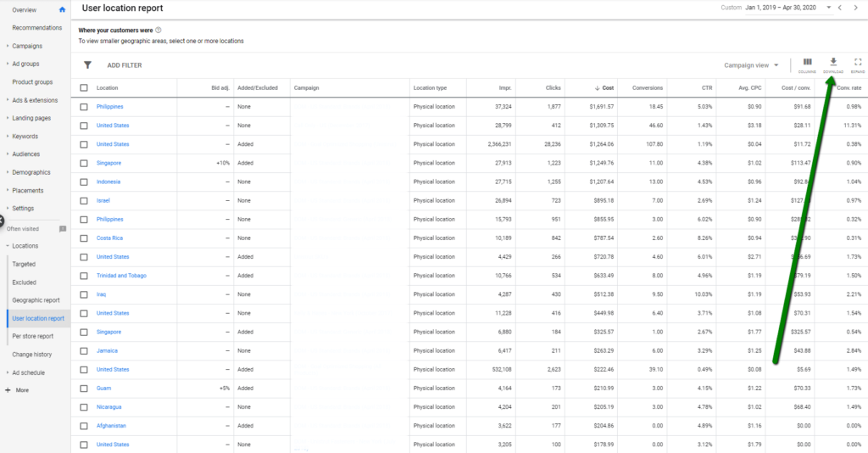This screenshot has height=453, width=868.
Task: Open Excluded locations page
Action: (x=25, y=282)
